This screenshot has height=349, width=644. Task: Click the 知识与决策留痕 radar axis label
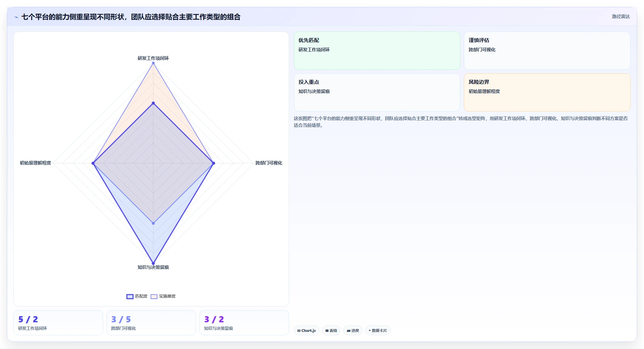(x=153, y=267)
